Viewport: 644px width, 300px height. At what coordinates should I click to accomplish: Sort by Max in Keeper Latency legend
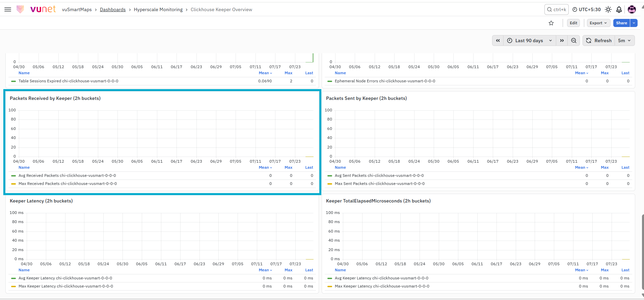coord(289,270)
